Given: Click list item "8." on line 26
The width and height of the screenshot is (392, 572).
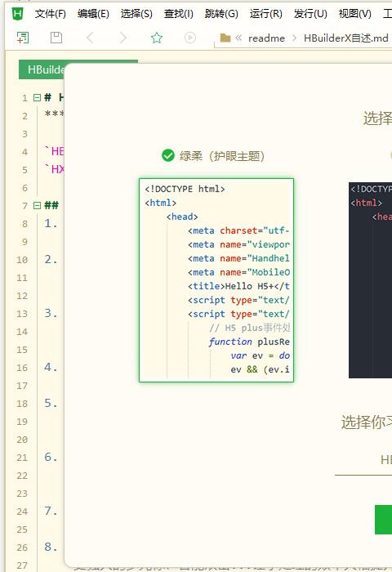Looking at the screenshot, I should click(51, 547).
